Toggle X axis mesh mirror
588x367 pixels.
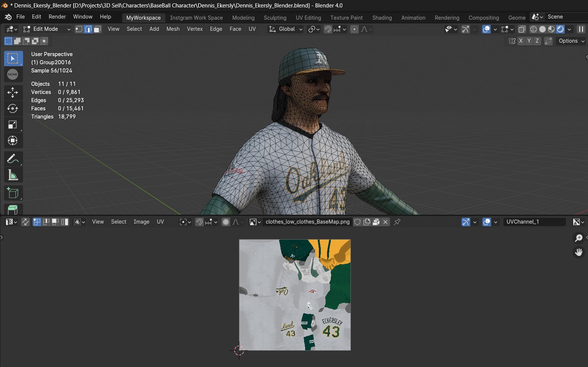point(521,41)
